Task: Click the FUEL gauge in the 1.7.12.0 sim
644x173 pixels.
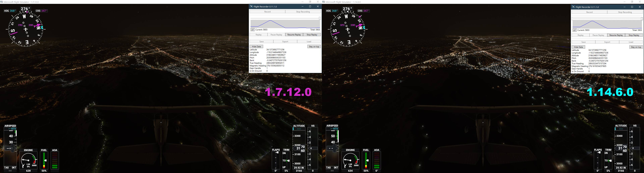Action: coord(44,160)
